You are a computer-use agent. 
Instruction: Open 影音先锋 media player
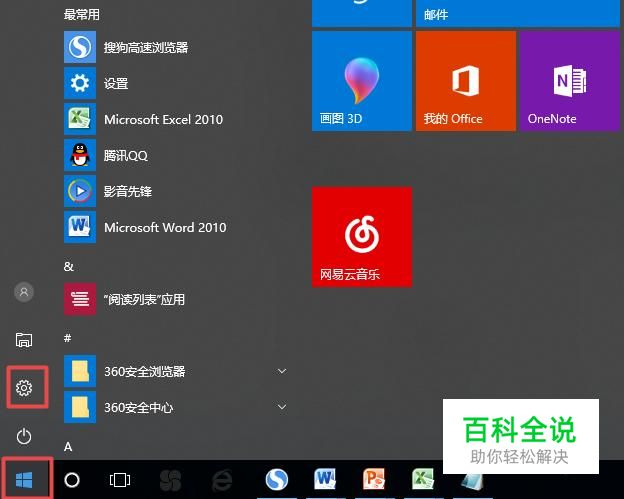pyautogui.click(x=175, y=191)
